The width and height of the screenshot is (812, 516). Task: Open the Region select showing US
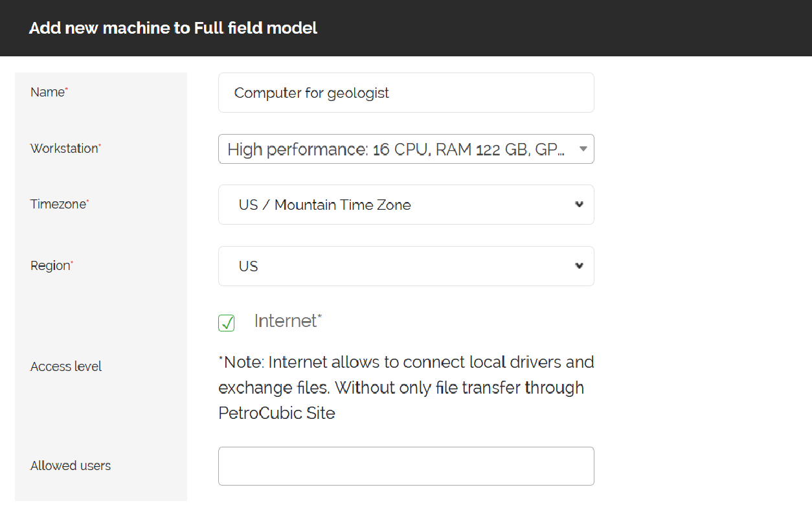point(406,266)
